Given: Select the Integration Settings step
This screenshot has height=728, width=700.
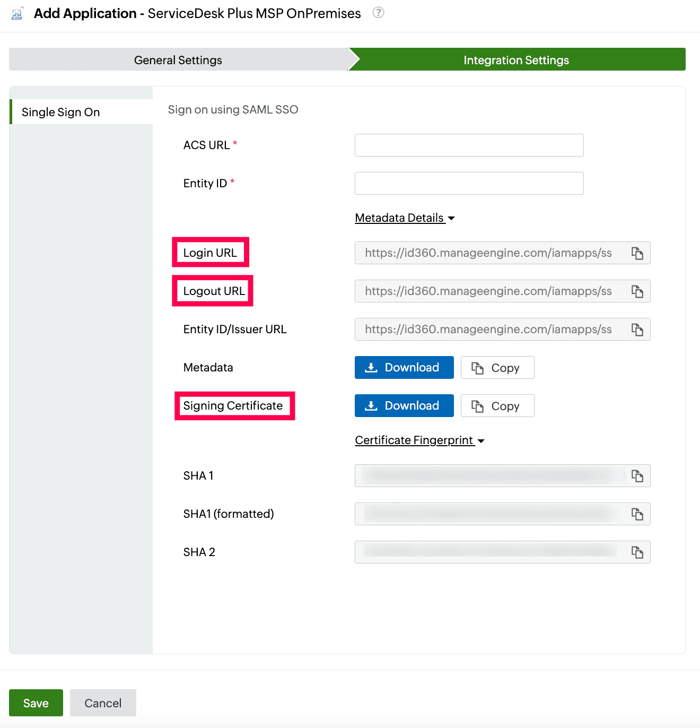Looking at the screenshot, I should click(x=516, y=60).
